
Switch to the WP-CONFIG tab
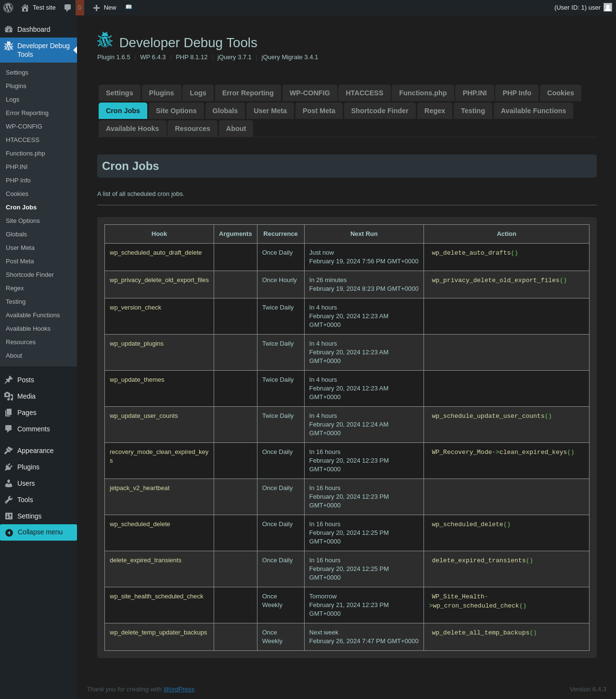tap(309, 93)
